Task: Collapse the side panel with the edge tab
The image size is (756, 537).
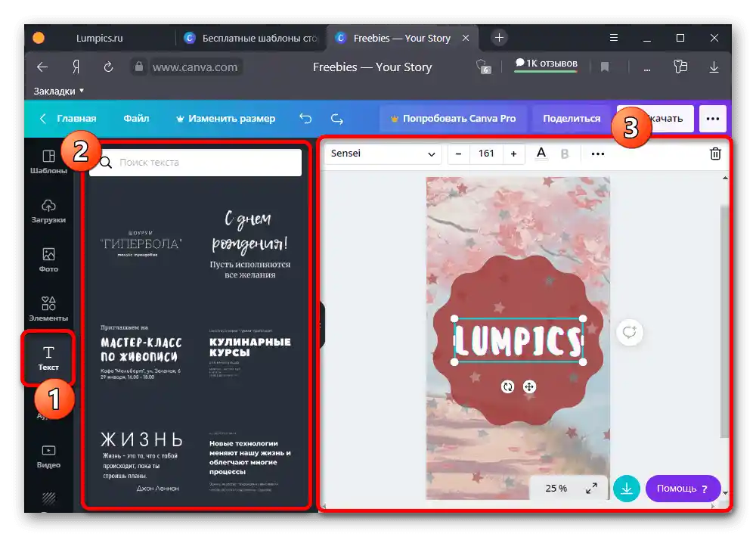Action: tap(322, 324)
